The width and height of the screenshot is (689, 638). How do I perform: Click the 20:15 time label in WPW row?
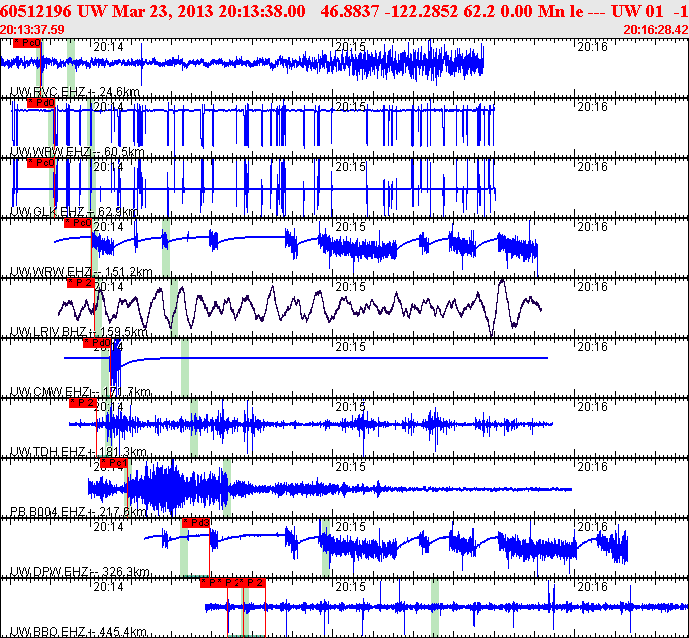[x=351, y=107]
